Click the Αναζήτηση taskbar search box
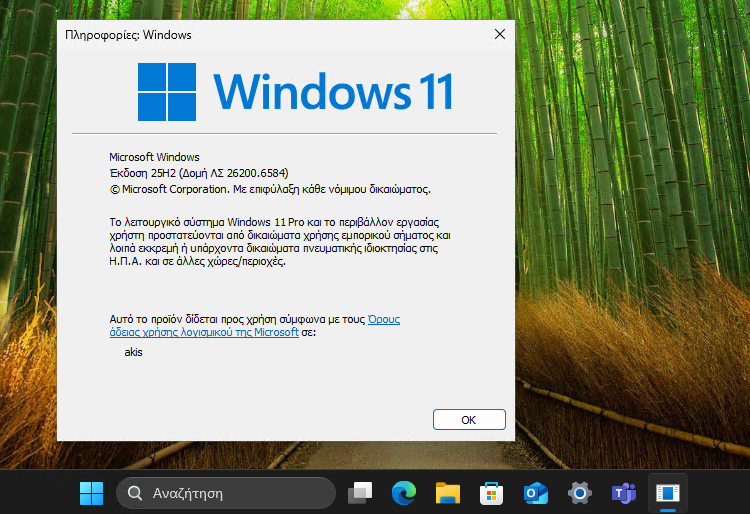Image resolution: width=750 pixels, height=514 pixels. (x=226, y=493)
